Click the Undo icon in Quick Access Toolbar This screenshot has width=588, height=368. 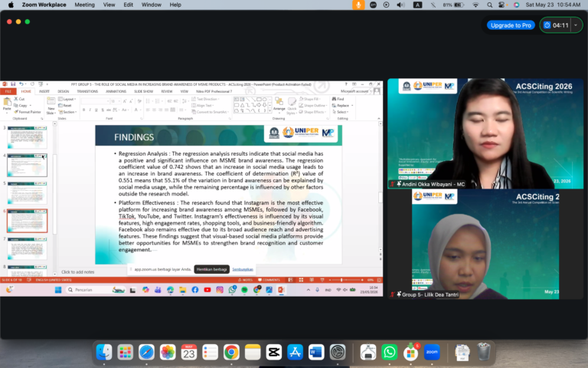tap(21, 84)
